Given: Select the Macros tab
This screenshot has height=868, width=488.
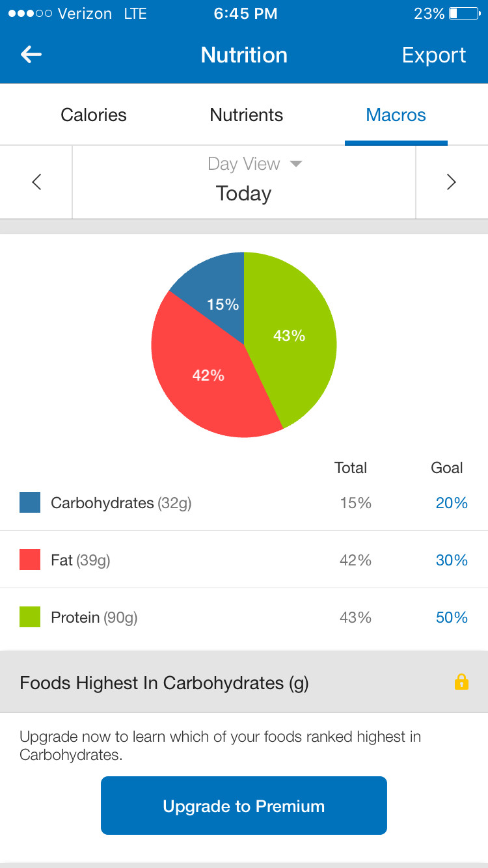Looking at the screenshot, I should pos(396,115).
